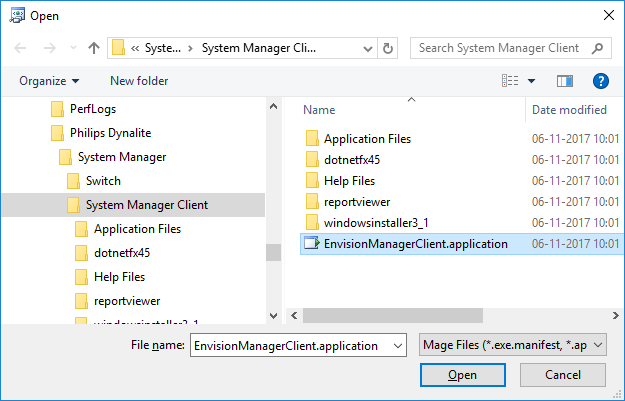This screenshot has height=401, width=625.
Task: Open the address bar previous locations dropdown
Action: 367,48
